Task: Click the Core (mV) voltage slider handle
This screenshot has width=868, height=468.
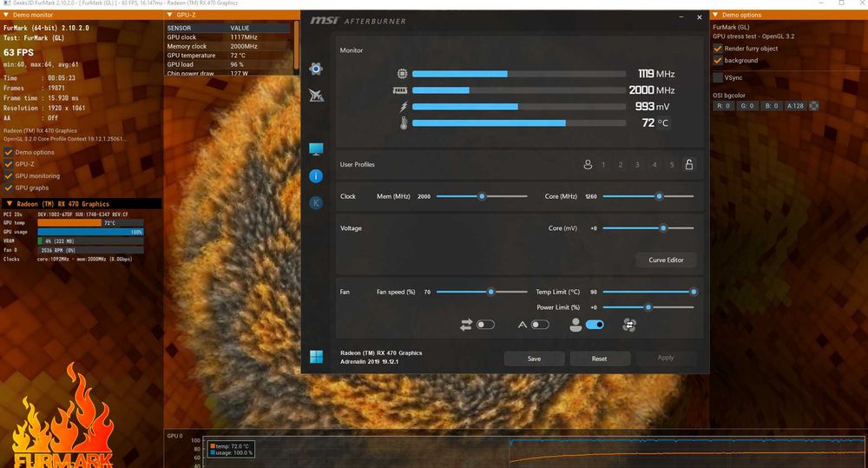Action: tap(662, 228)
